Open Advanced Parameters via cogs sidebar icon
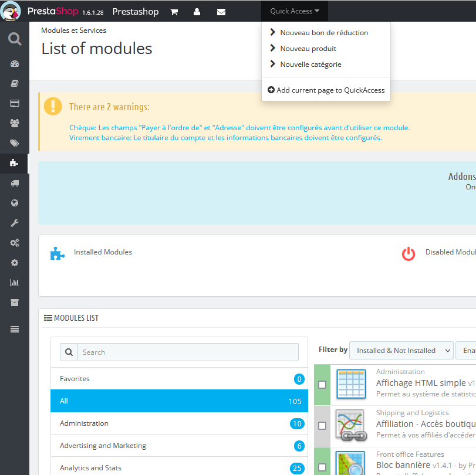This screenshot has height=475, width=476. (15, 243)
